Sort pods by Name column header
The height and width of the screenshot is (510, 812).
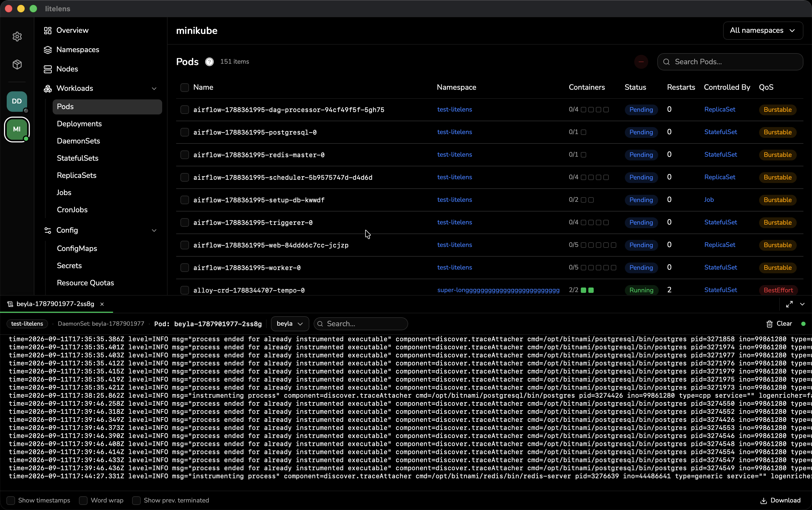coord(203,87)
